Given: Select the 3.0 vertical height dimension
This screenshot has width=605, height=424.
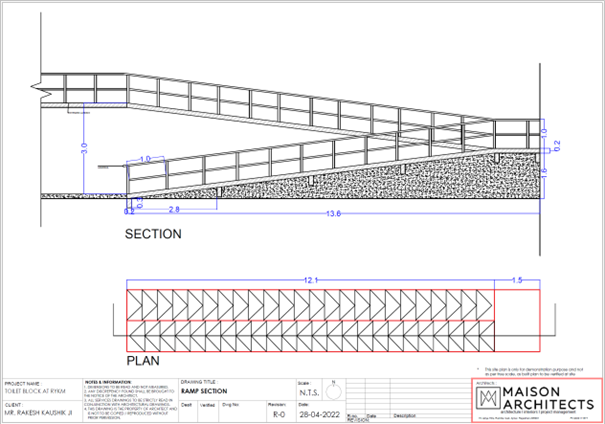Looking at the screenshot, I should click(x=84, y=147).
